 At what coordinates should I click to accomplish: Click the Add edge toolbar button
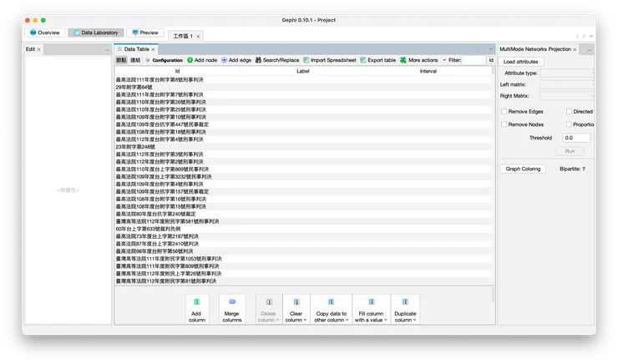coord(236,60)
